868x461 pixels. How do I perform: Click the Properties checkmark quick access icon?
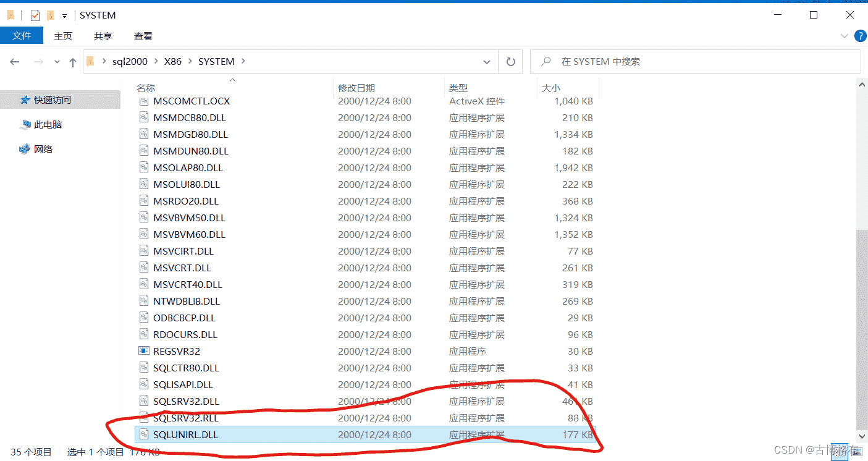(x=35, y=15)
